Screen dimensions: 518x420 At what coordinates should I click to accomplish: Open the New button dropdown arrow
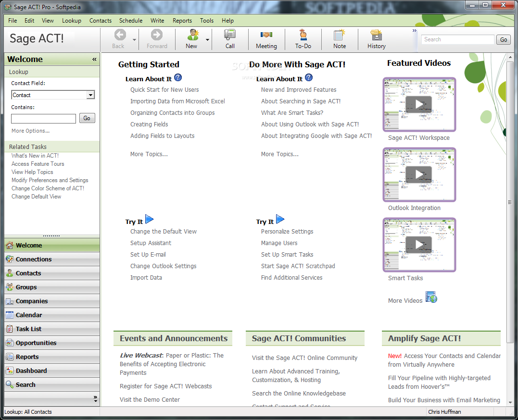pos(207,39)
